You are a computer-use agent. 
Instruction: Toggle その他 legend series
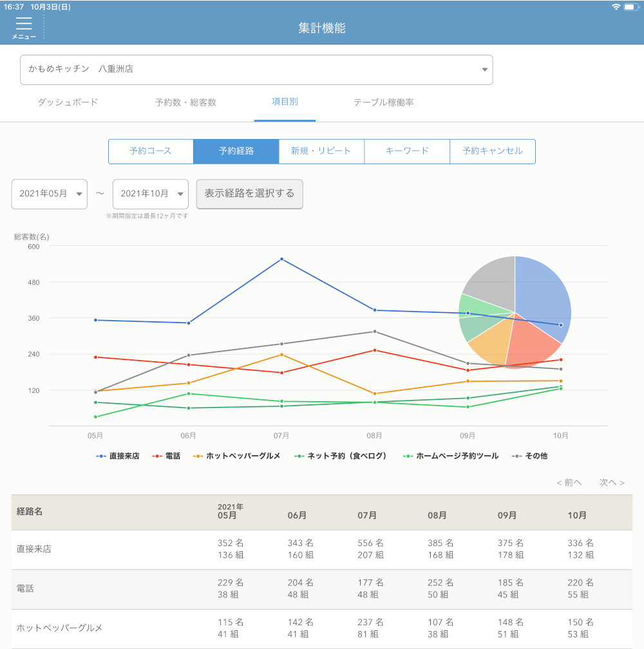529,456
